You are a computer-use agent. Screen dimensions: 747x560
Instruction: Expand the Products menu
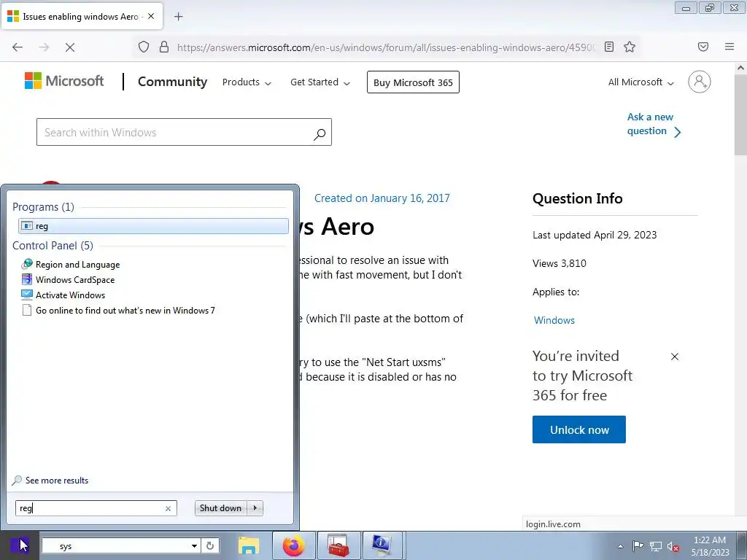pos(247,82)
